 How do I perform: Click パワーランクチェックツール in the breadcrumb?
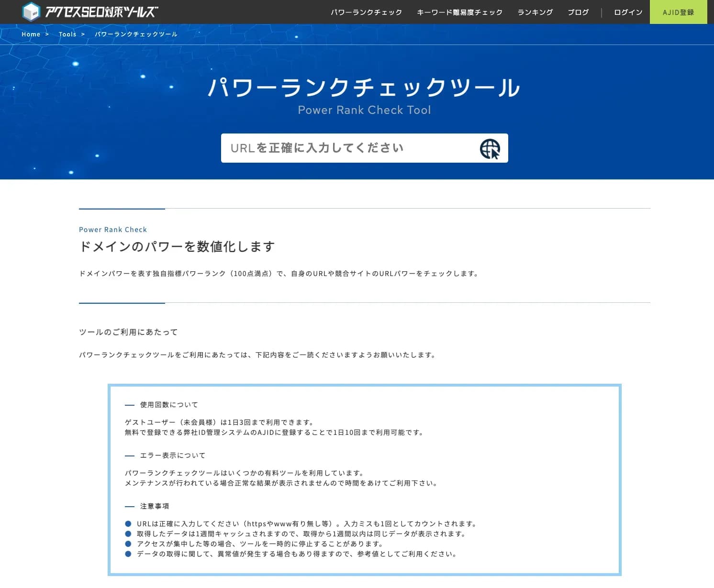(x=136, y=34)
